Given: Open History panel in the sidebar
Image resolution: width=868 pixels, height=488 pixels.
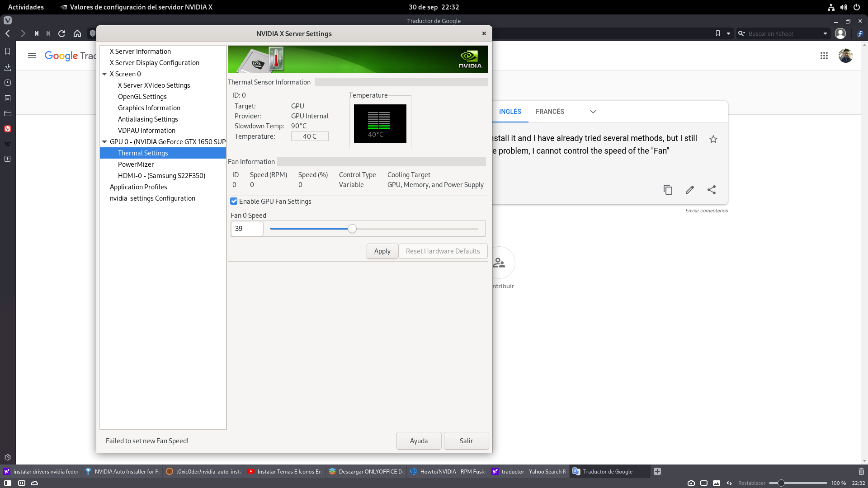Looking at the screenshot, I should coord(8,83).
